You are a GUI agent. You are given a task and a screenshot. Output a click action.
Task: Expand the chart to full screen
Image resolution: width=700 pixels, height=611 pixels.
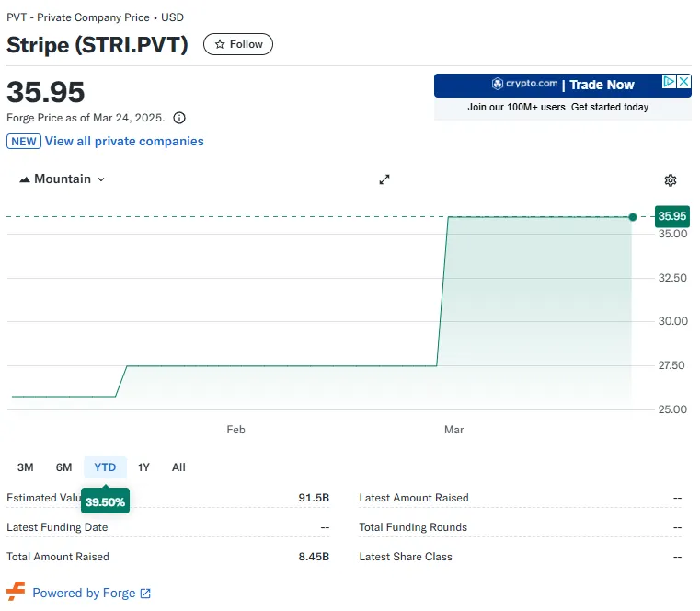[384, 179]
